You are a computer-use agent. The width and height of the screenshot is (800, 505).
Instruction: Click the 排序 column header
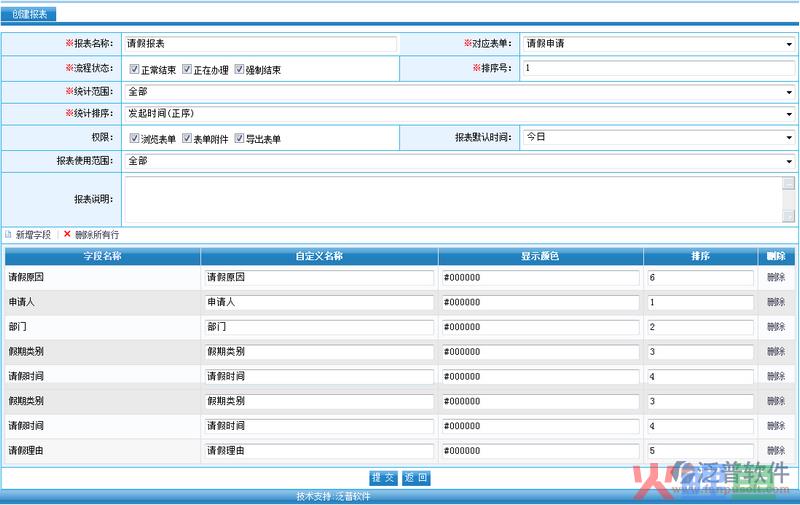tap(700, 256)
